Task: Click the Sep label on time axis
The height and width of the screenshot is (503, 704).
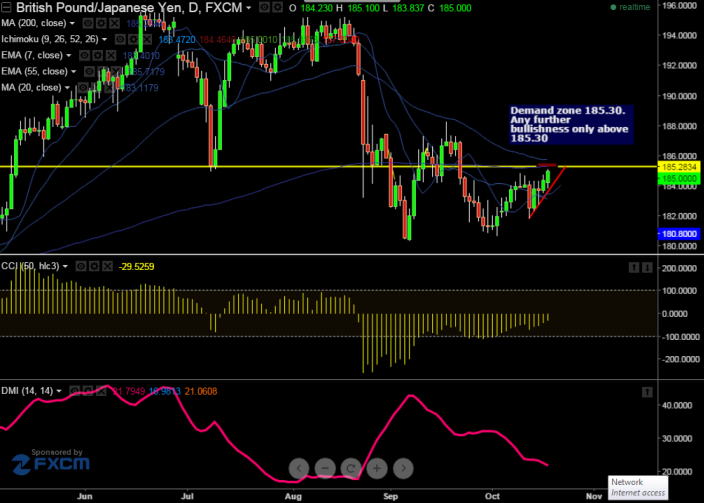Action: (391, 496)
